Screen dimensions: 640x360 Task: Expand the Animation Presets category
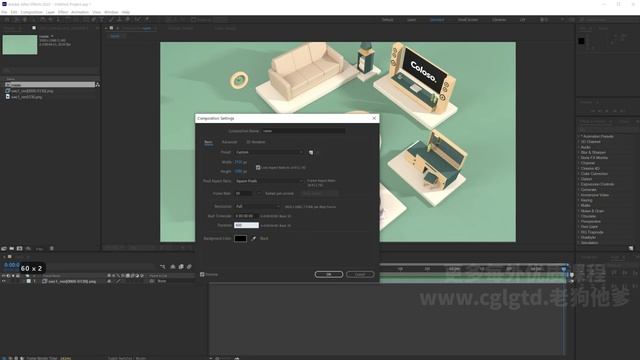579,136
